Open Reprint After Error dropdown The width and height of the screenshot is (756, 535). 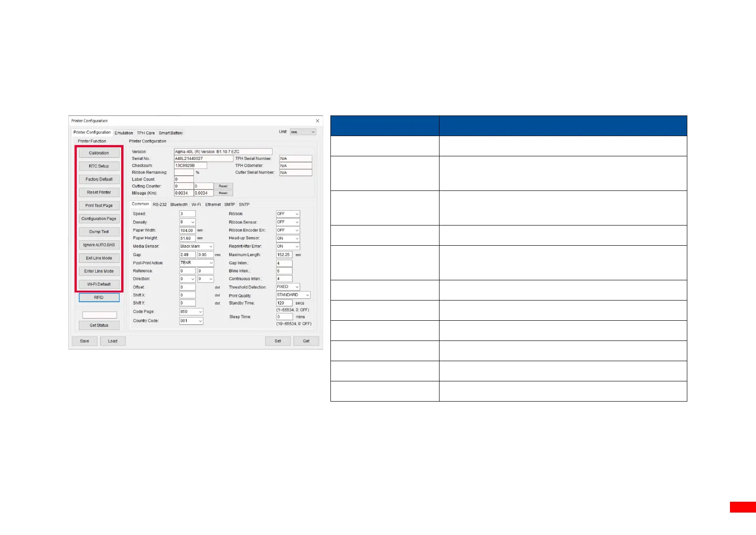point(288,247)
